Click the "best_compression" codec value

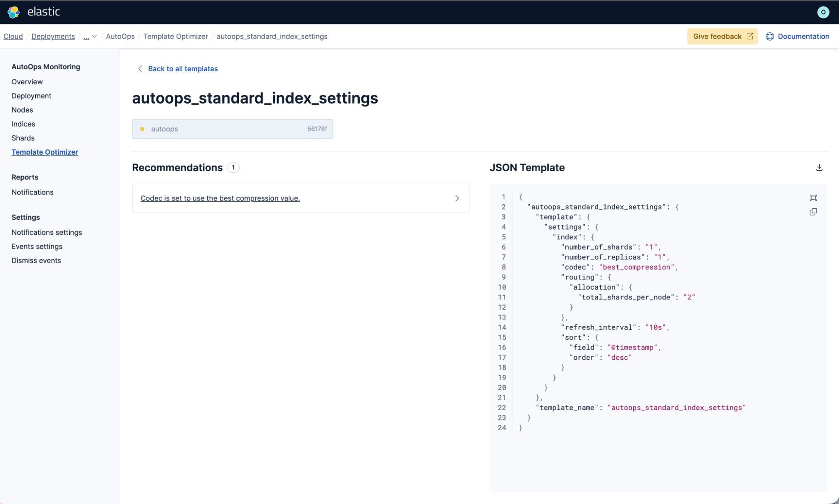pyautogui.click(x=636, y=267)
